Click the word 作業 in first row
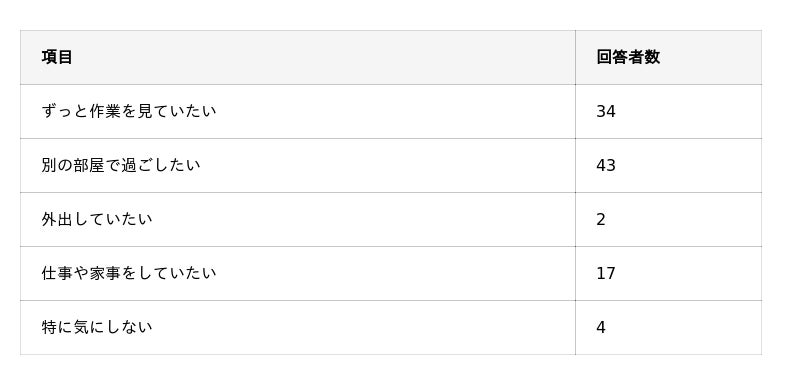 pyautogui.click(x=105, y=111)
